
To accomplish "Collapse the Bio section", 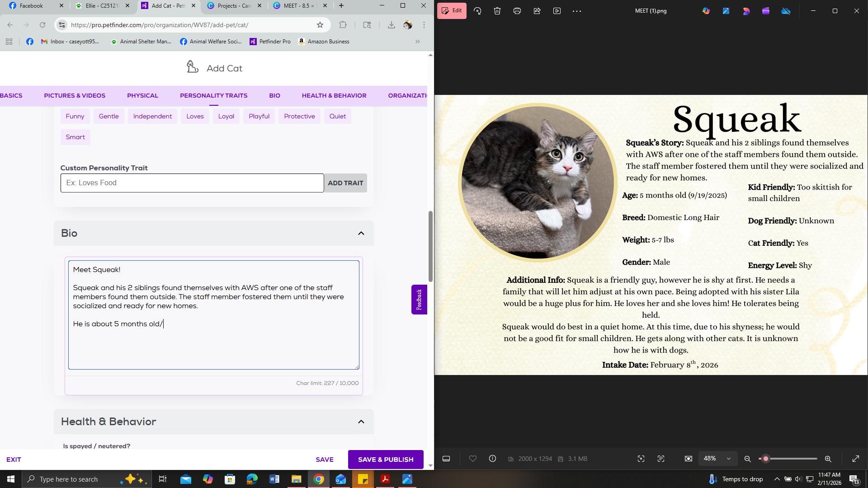I will point(361,233).
